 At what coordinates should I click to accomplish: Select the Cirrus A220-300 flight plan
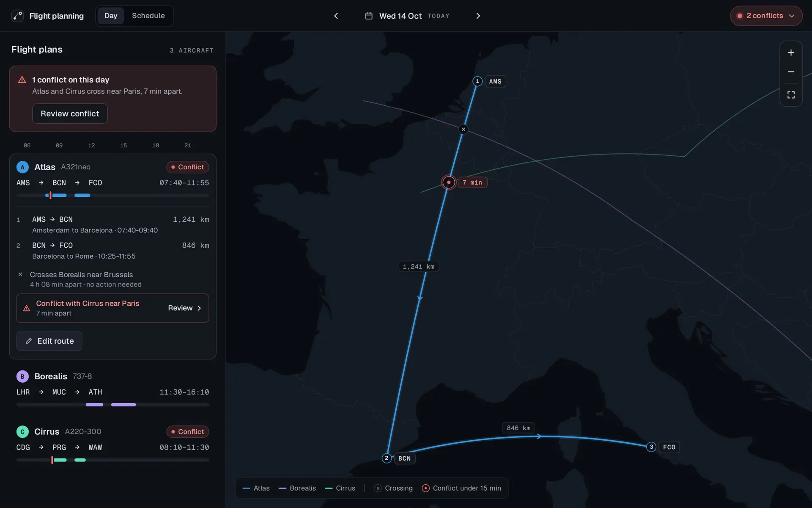[x=112, y=444]
